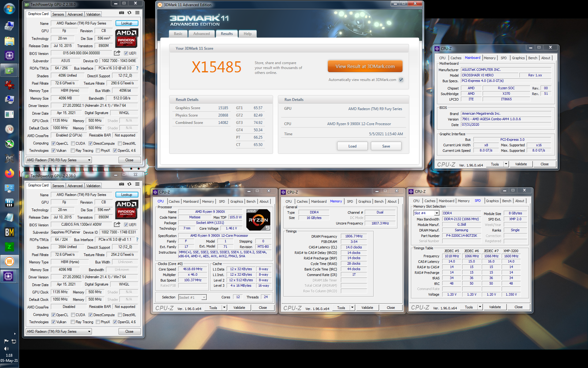This screenshot has width=588, height=368.
Task: Open Slot #4 memory slot dropdown
Action: tap(426, 213)
